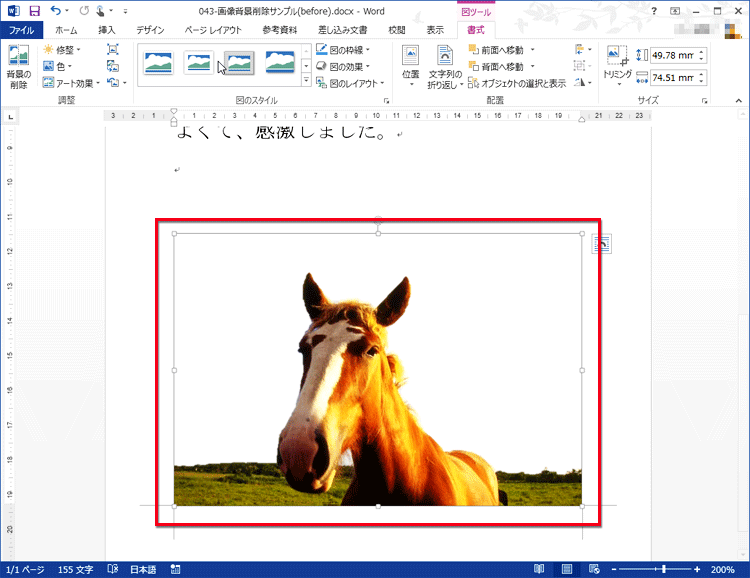Switch to Read Mode view icon
Viewport: 750px width, 578px height.
pos(539,569)
